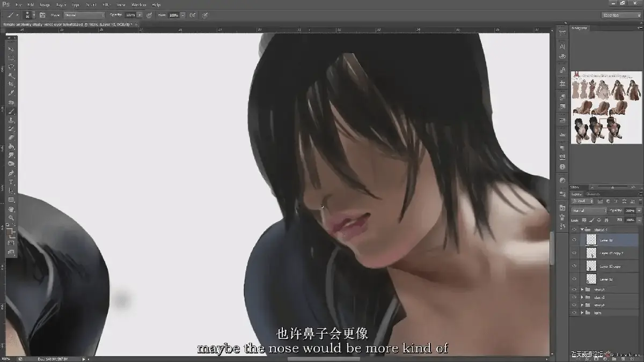The image size is (644, 362).
Task: Expand the study2 layer group
Action: (x=582, y=297)
